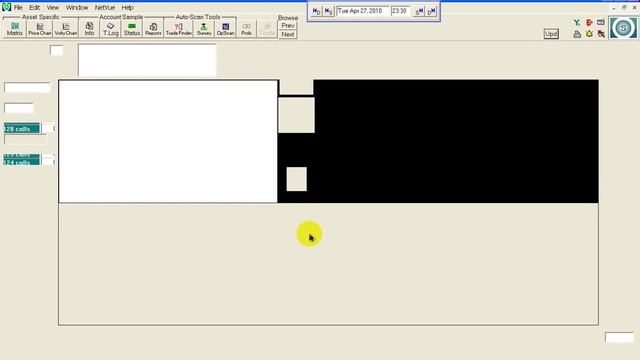Click the Upd update button
The width and height of the screenshot is (640, 360).
click(x=551, y=34)
